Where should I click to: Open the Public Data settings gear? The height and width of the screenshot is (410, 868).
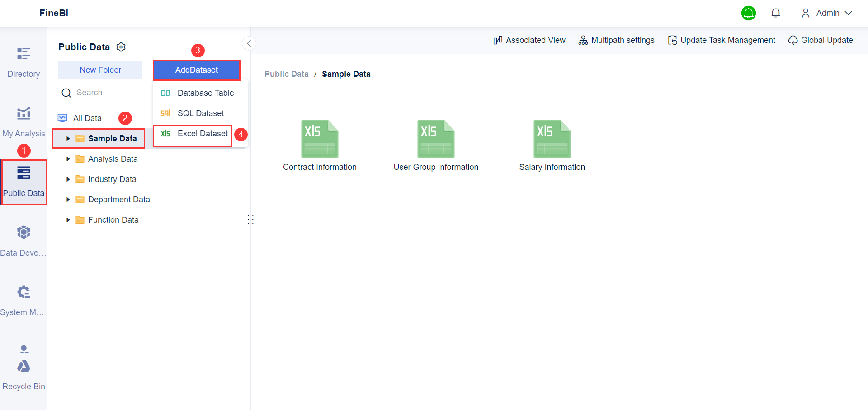pyautogui.click(x=121, y=47)
